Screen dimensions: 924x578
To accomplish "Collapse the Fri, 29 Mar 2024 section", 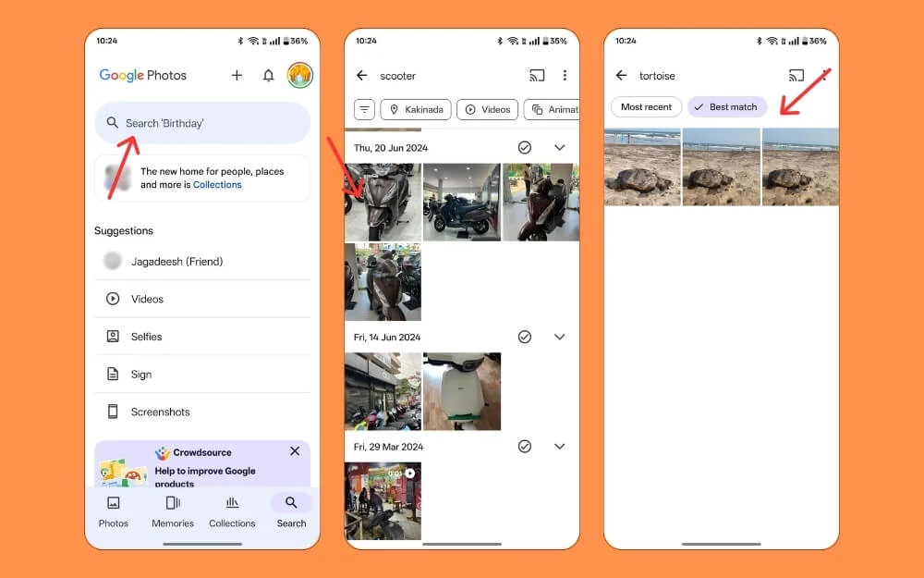I will [x=559, y=447].
